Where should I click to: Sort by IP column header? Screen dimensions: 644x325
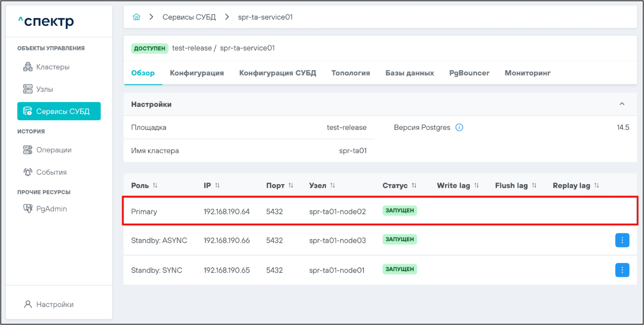tap(217, 186)
